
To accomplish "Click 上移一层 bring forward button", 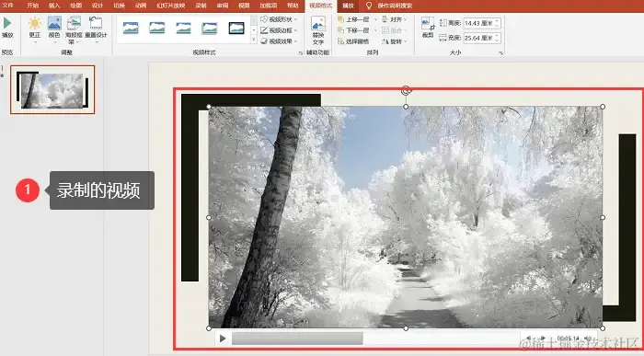I will (353, 19).
